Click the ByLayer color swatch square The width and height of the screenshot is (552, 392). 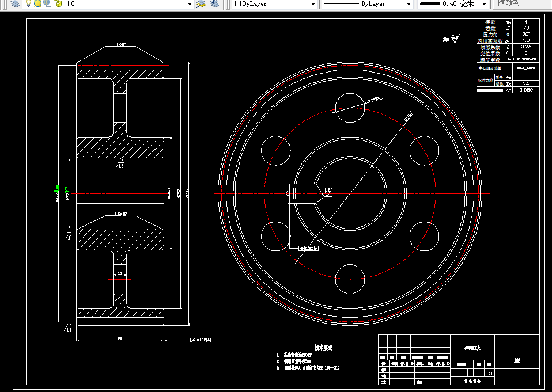(x=238, y=3)
